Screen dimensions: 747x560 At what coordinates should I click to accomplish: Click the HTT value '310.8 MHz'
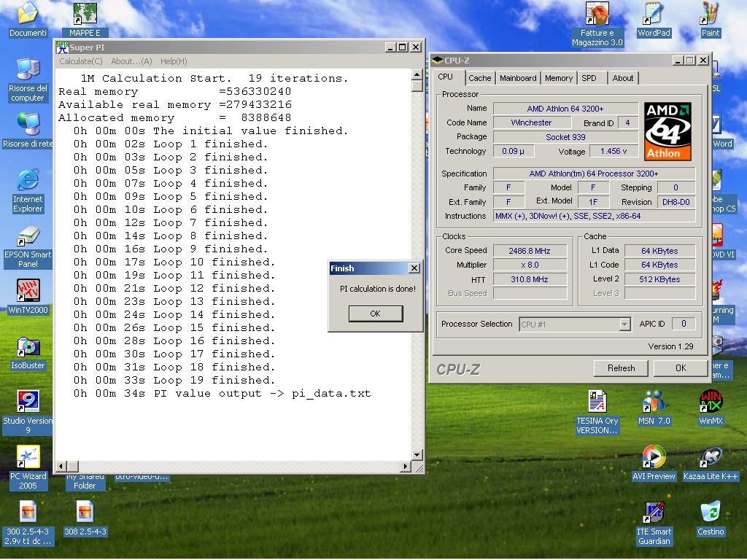530,279
